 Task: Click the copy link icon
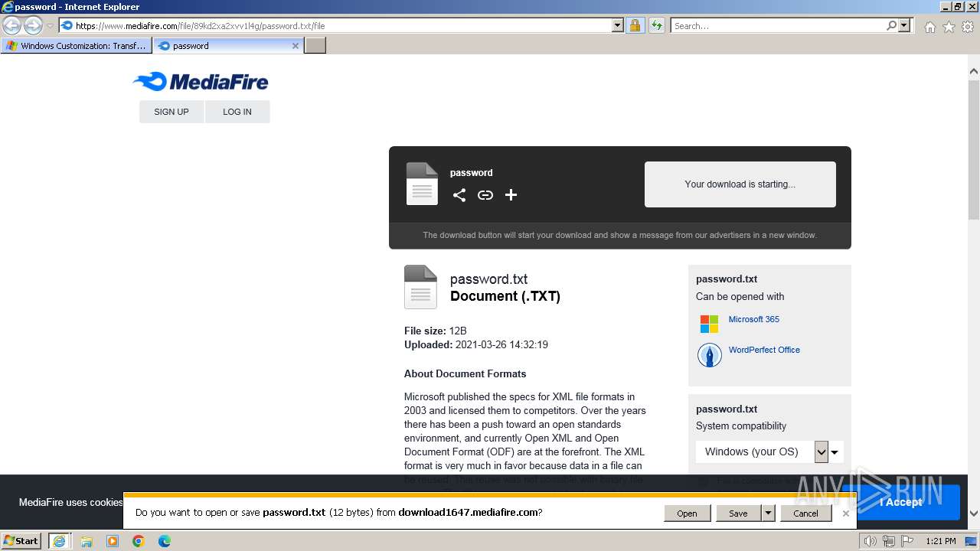485,195
